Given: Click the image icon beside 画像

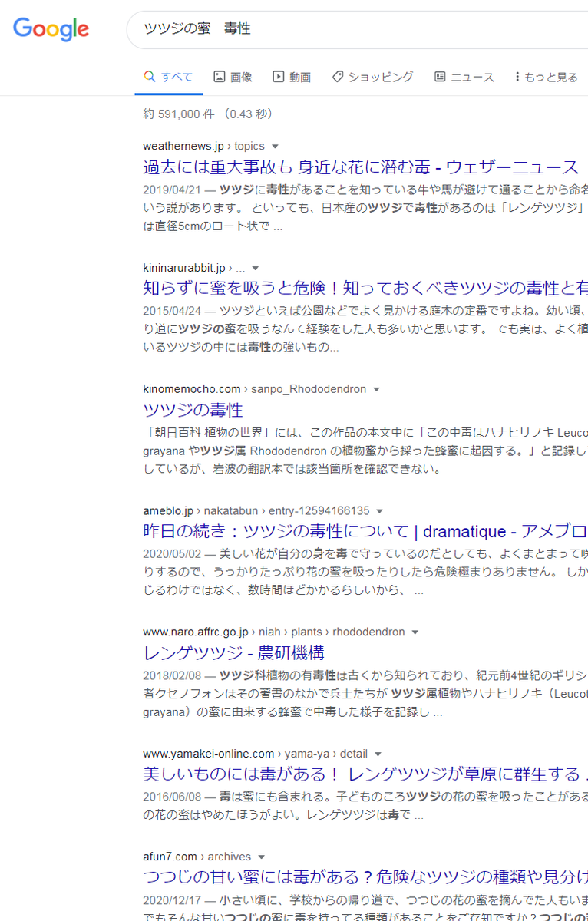Looking at the screenshot, I should (219, 77).
